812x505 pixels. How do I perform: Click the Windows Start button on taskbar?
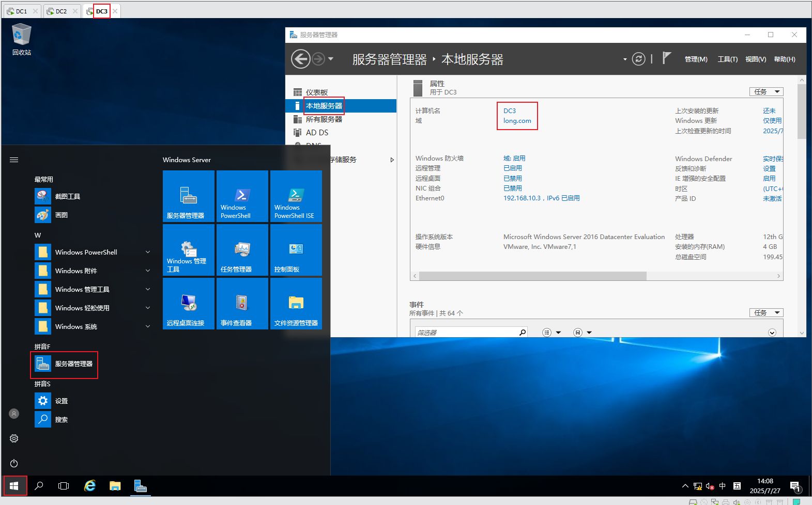(x=14, y=486)
